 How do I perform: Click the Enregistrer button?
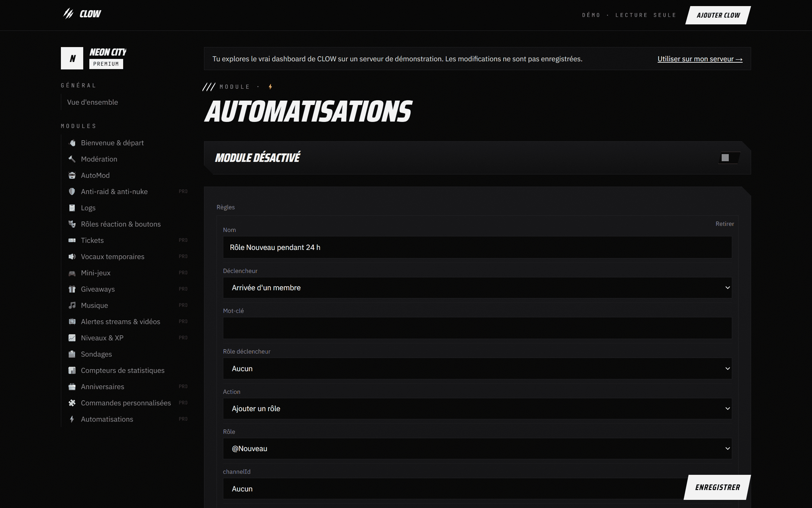click(x=718, y=487)
